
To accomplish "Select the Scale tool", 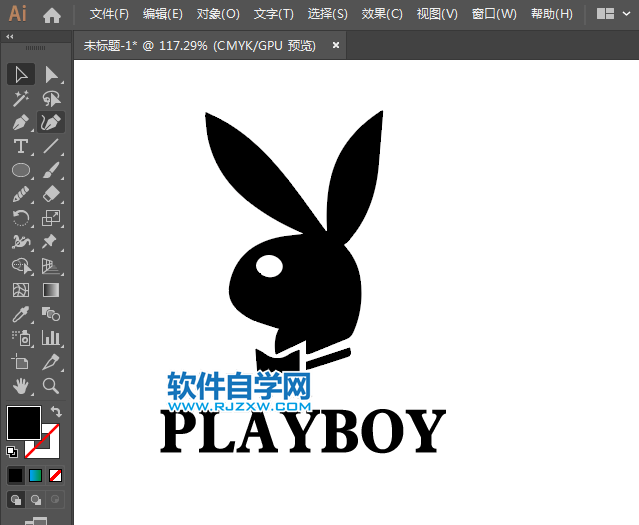I will 51,218.
